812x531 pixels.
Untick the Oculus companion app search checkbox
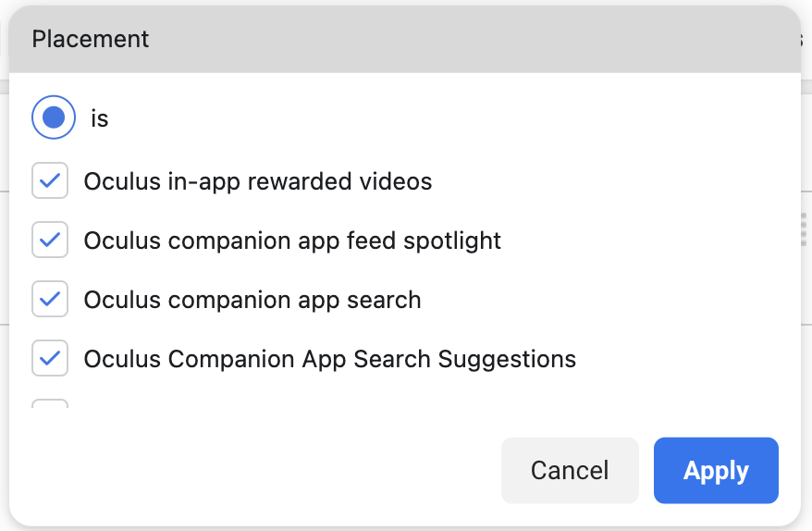coord(50,299)
